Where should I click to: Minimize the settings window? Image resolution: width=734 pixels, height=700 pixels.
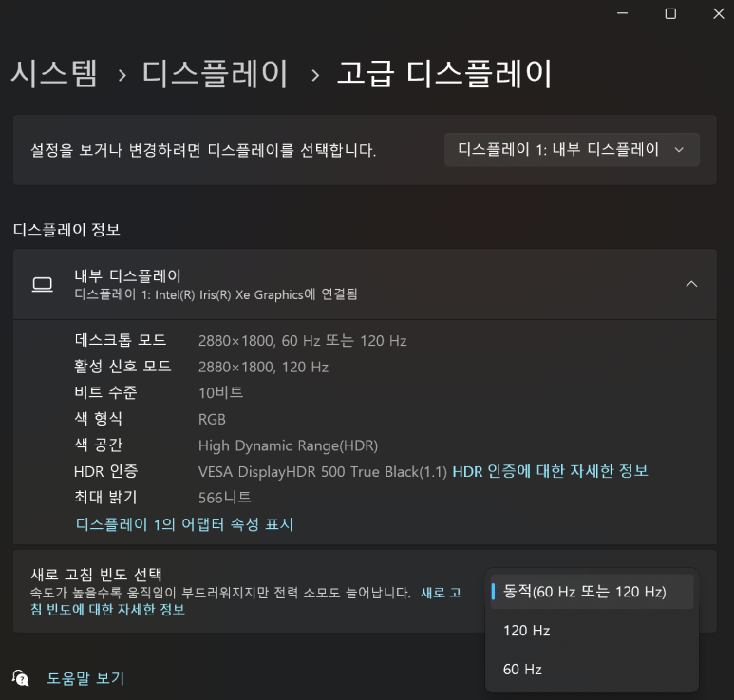(622, 13)
